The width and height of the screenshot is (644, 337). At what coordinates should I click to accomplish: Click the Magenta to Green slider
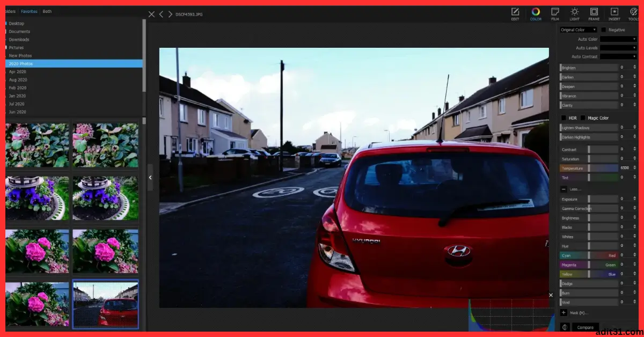coord(589,265)
